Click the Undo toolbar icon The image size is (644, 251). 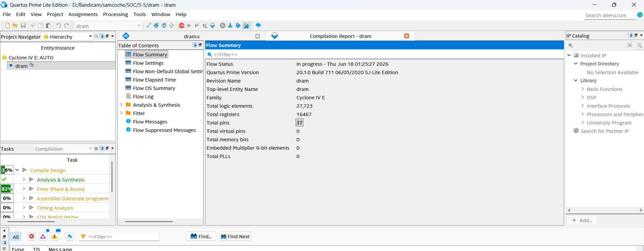59,26
